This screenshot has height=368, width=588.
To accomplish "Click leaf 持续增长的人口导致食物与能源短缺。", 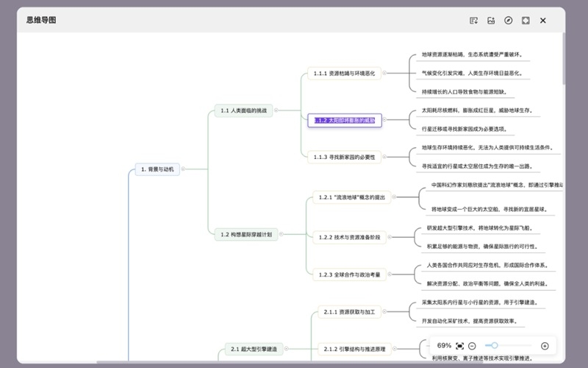I will pos(465,91).
